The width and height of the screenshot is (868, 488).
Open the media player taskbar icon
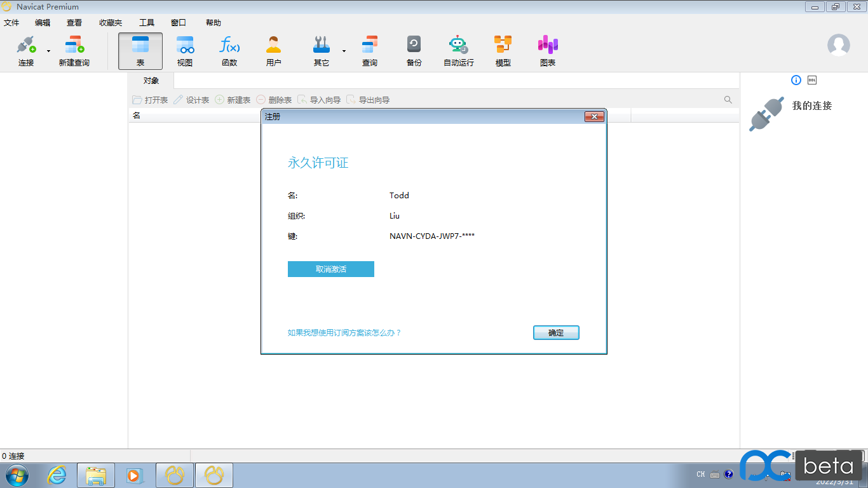(135, 475)
